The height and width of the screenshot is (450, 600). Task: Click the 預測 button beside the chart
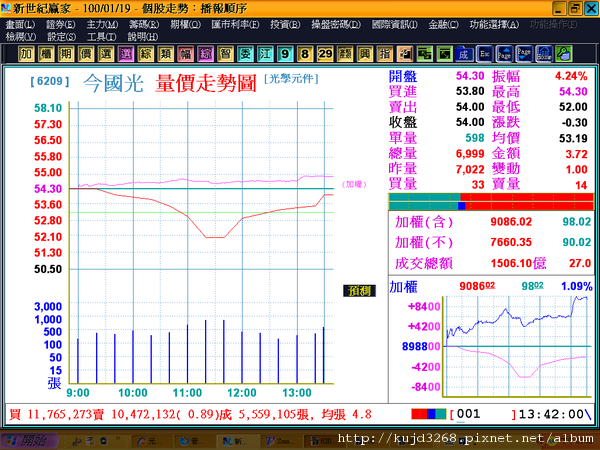[x=359, y=291]
